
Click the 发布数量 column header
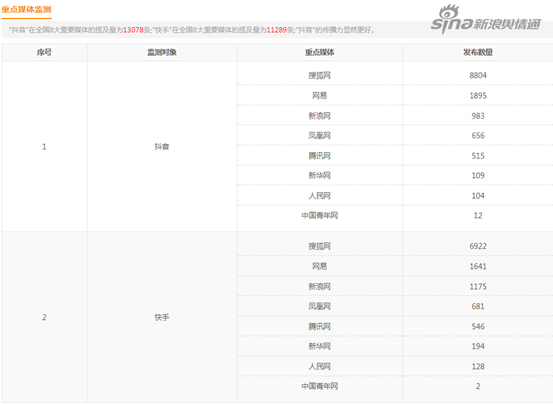pyautogui.click(x=478, y=52)
